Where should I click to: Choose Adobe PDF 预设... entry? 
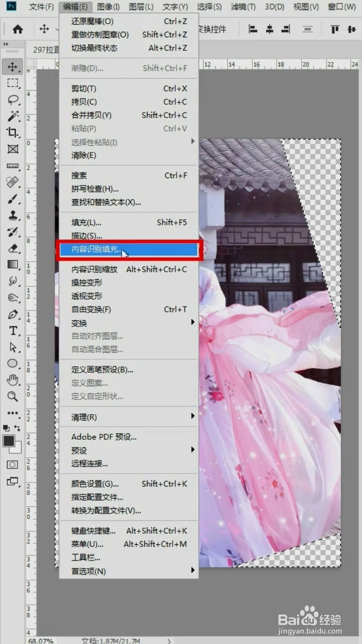pos(129,437)
